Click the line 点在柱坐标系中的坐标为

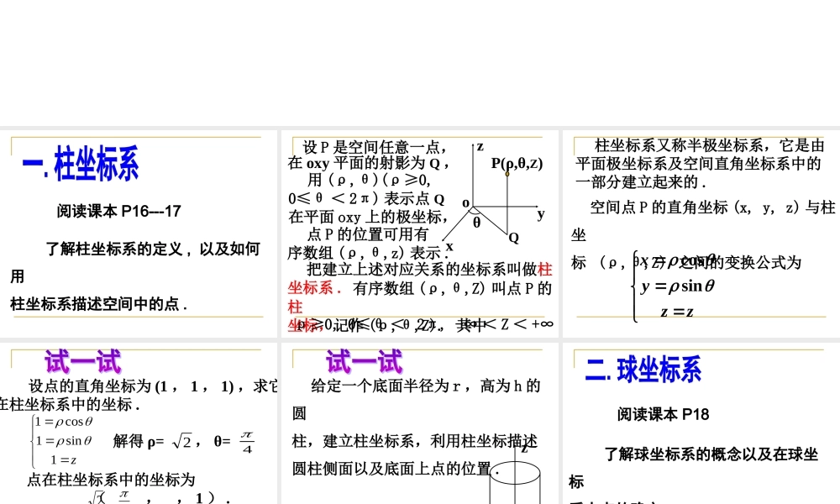coord(111,480)
